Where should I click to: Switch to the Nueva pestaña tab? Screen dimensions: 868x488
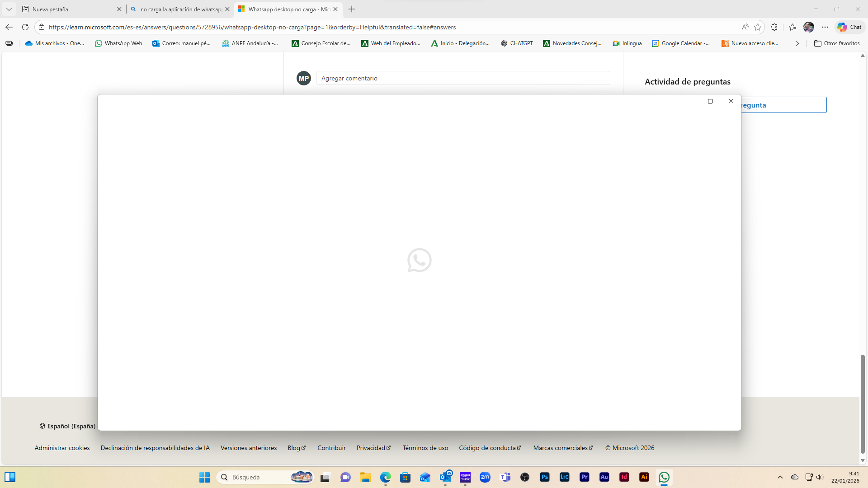click(68, 9)
